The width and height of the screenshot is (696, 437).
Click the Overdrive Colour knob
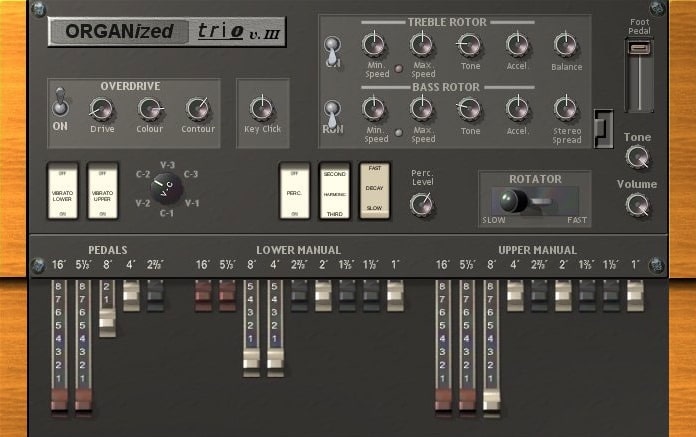151,108
